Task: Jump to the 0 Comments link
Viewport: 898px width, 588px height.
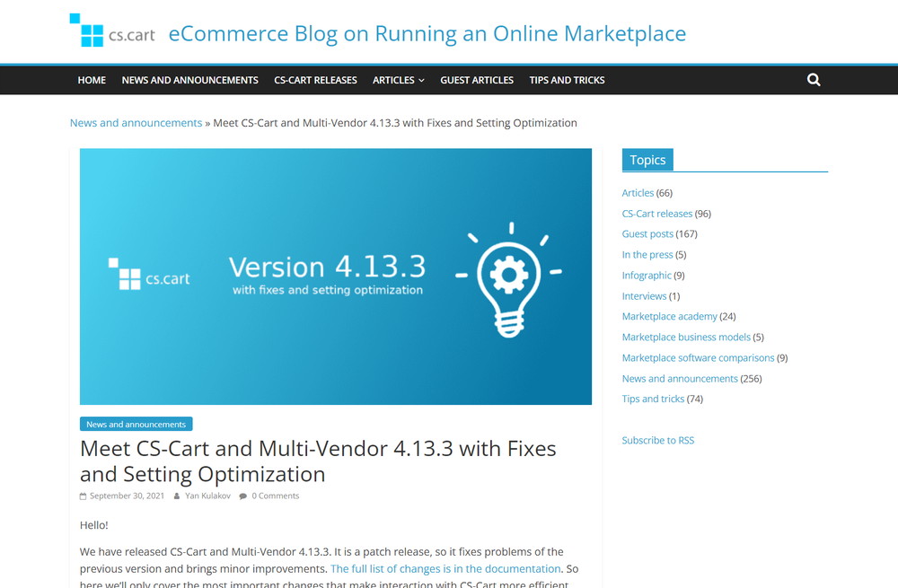Action: [276, 496]
